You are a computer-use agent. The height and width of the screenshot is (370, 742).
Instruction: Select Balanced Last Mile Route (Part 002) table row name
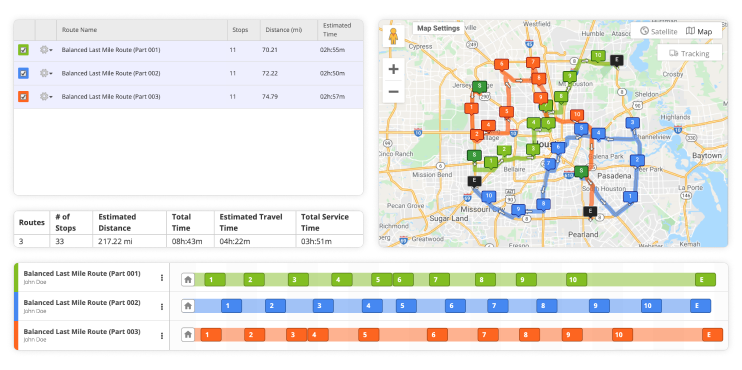[x=111, y=73]
